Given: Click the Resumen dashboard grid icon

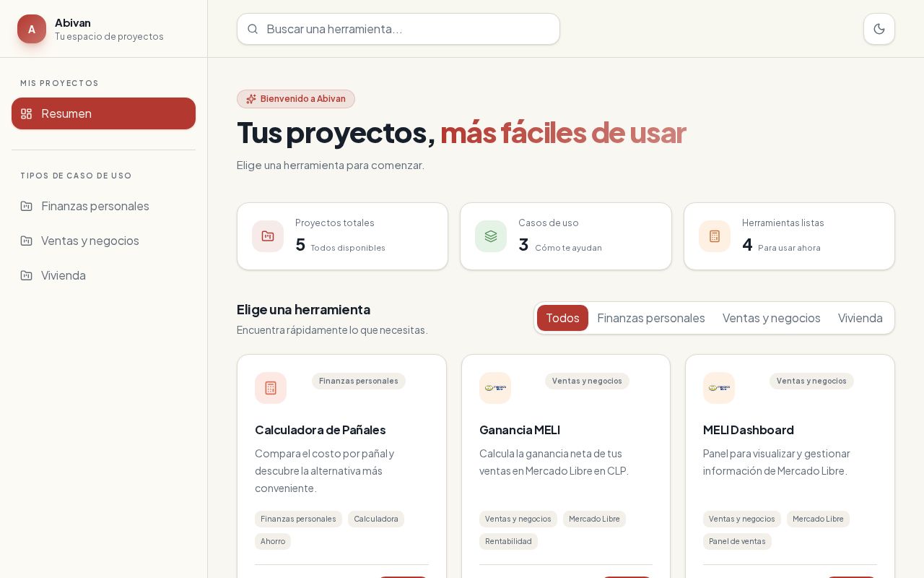Looking at the screenshot, I should pyautogui.click(x=27, y=113).
